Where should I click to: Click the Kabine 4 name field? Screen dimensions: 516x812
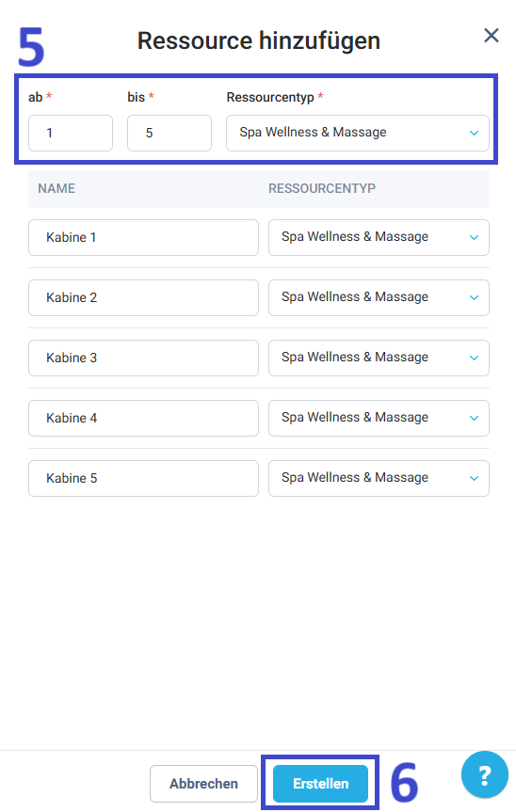[x=143, y=418]
